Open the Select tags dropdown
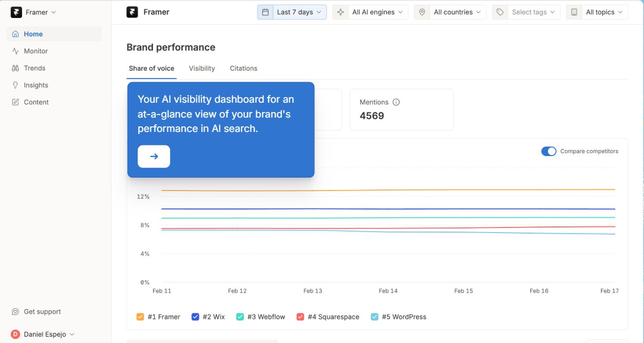 point(526,12)
